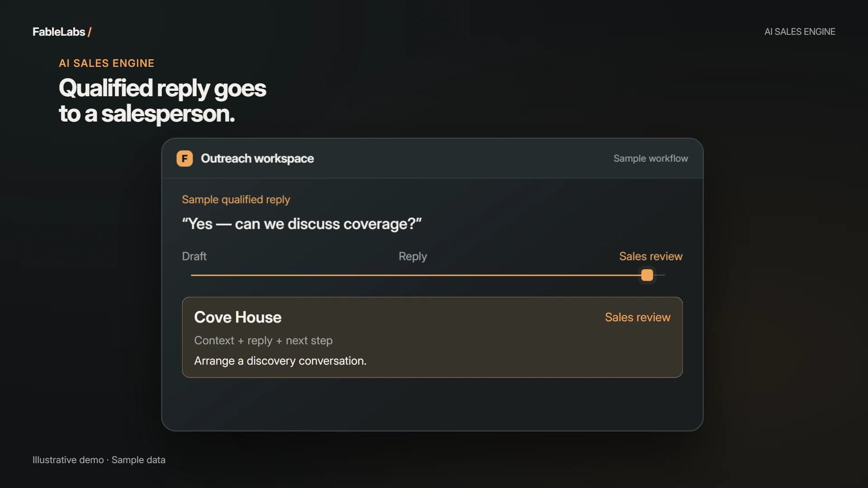The image size is (868, 488).
Task: Select the Sales review stage above the progress line
Action: tap(651, 256)
